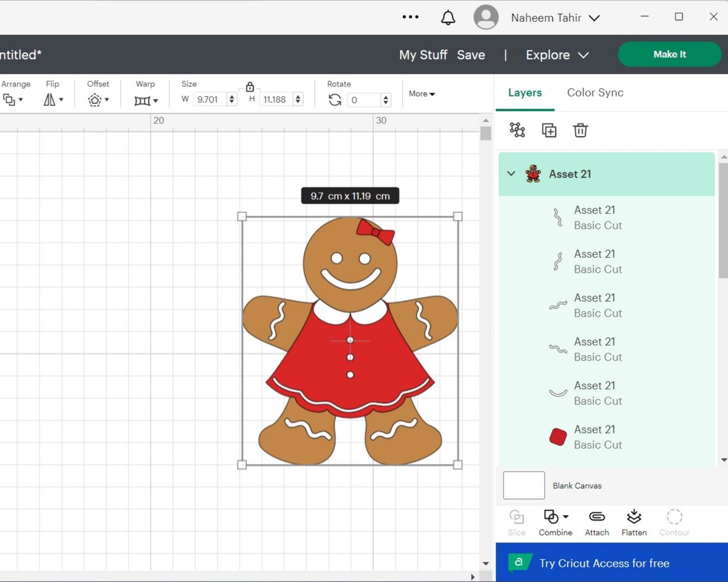Image resolution: width=728 pixels, height=582 pixels.
Task: Open the Arrange tool options
Action: click(x=10, y=100)
